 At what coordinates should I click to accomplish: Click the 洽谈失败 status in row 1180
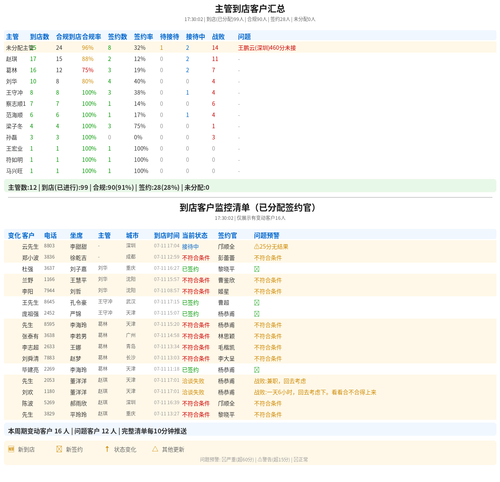pyautogui.click(x=193, y=392)
